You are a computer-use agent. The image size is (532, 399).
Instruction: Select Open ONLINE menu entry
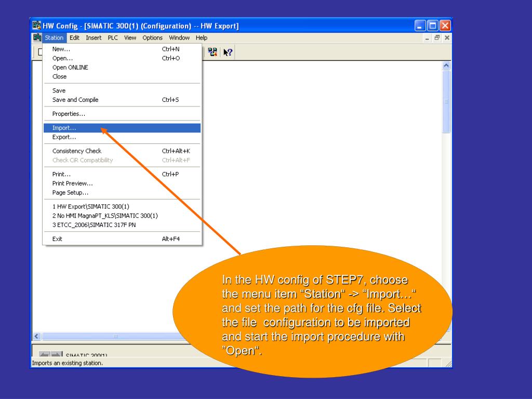[122, 67]
